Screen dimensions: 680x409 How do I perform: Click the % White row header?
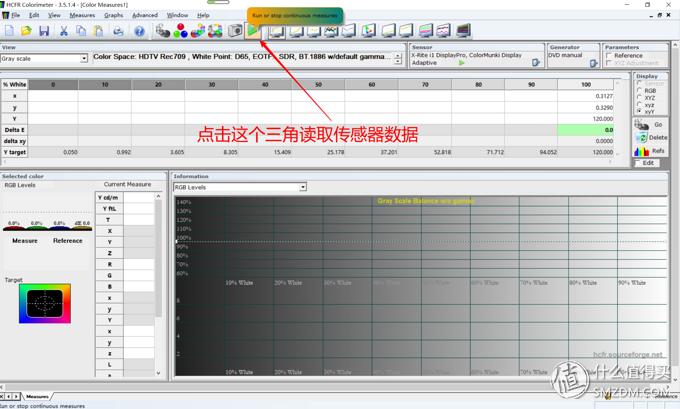pos(14,85)
